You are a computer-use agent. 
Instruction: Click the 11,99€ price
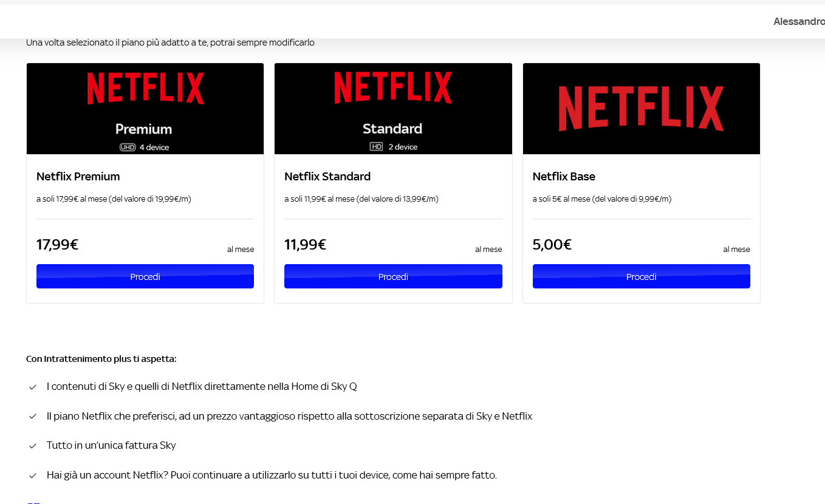pos(306,245)
